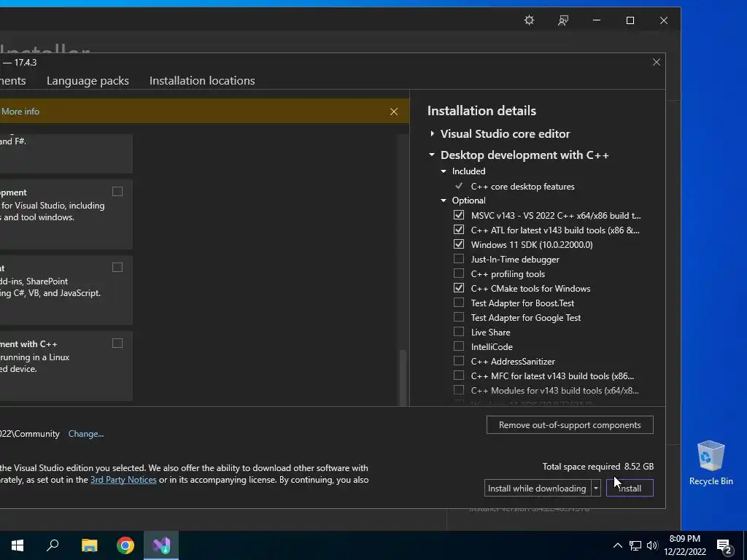This screenshot has width=747, height=560.
Task: Select the Total space required 8.52 GB text
Action: tap(598, 466)
